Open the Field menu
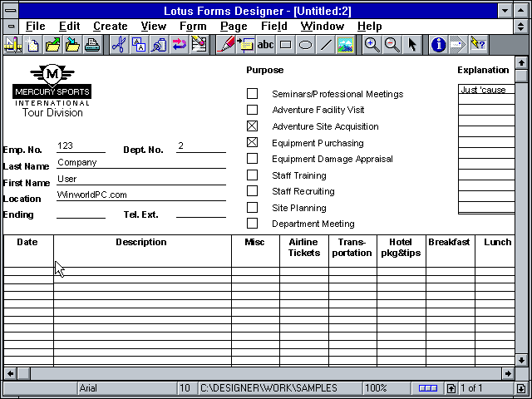532x399 pixels. (274, 27)
